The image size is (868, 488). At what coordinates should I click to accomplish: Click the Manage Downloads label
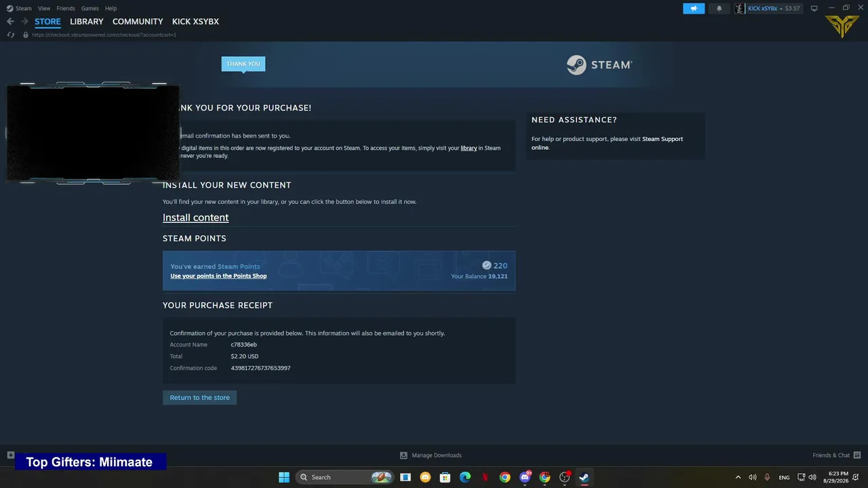(x=437, y=455)
